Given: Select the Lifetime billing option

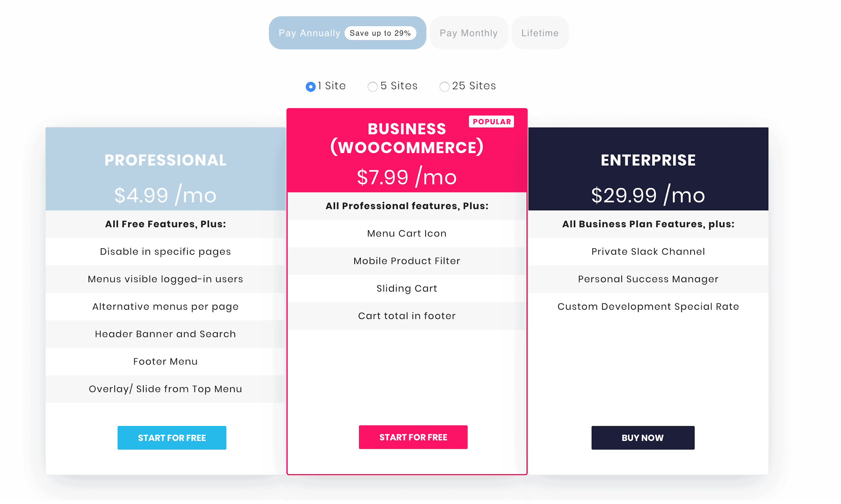Looking at the screenshot, I should click(x=540, y=32).
